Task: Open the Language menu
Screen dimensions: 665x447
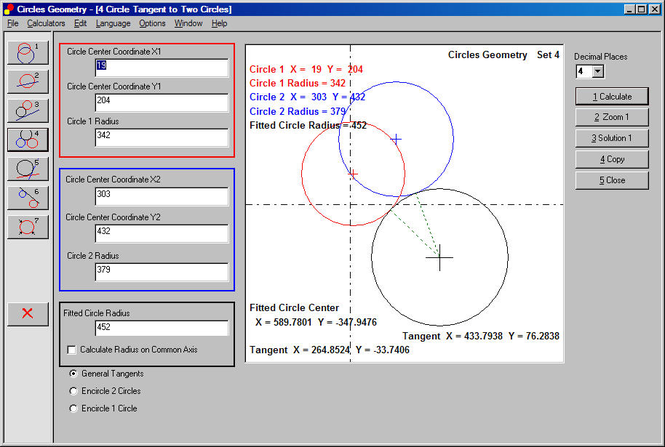Action: pos(113,23)
